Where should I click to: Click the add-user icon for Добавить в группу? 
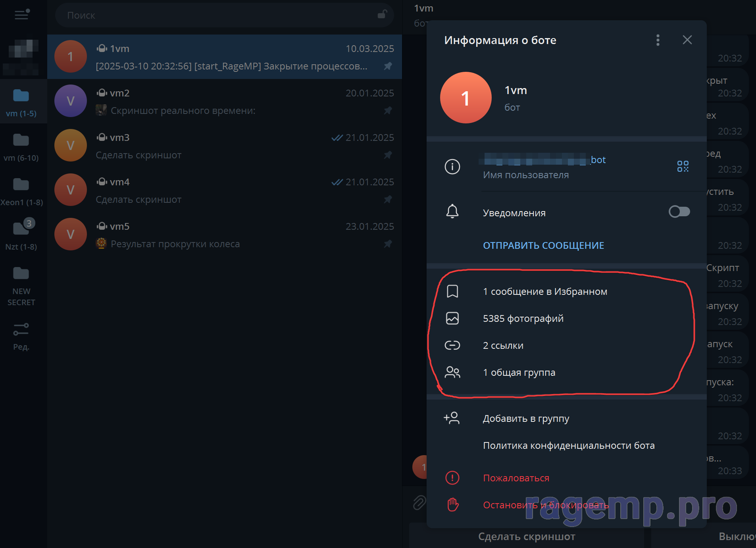pos(452,418)
